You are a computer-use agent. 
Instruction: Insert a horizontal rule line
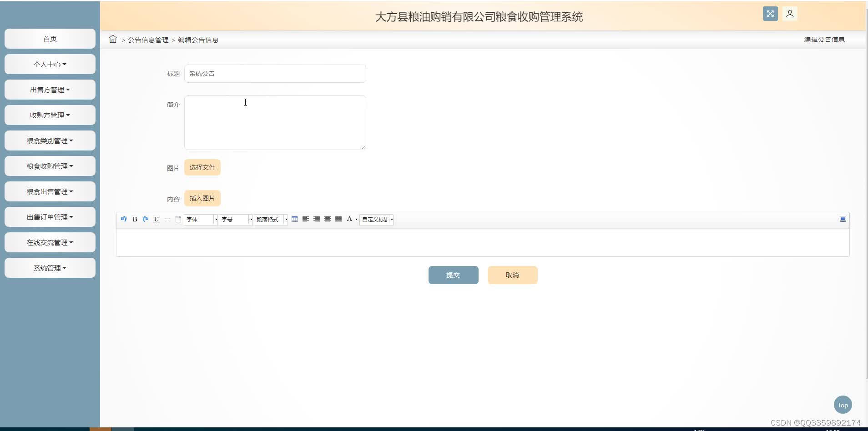167,219
